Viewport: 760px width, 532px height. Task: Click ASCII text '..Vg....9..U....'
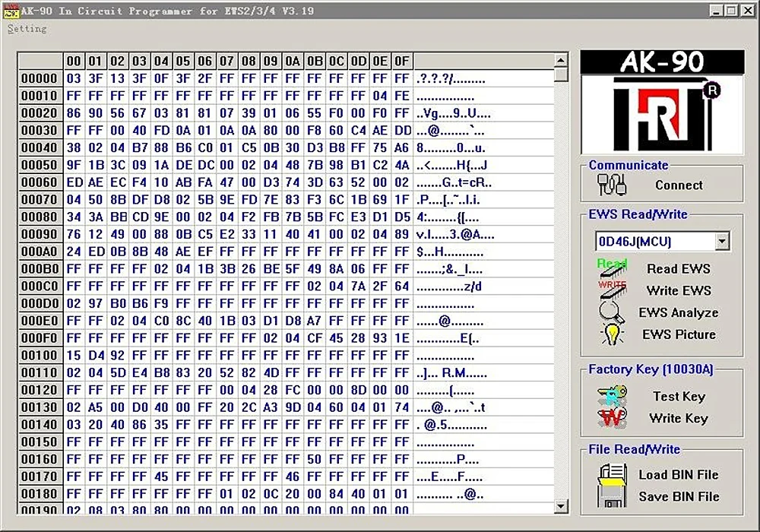point(454,113)
